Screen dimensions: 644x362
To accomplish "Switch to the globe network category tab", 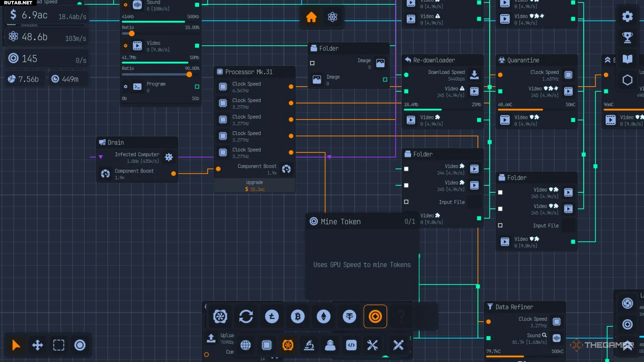I will (x=245, y=345).
